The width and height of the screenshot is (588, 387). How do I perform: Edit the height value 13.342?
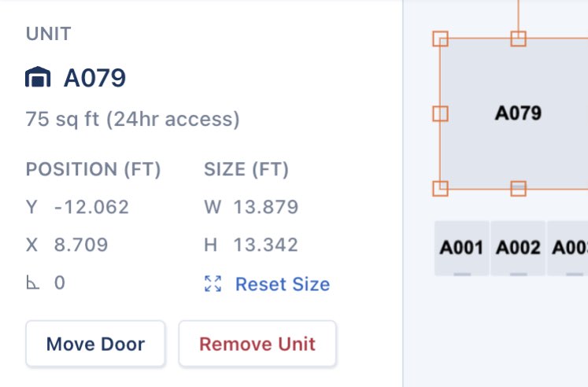(265, 245)
